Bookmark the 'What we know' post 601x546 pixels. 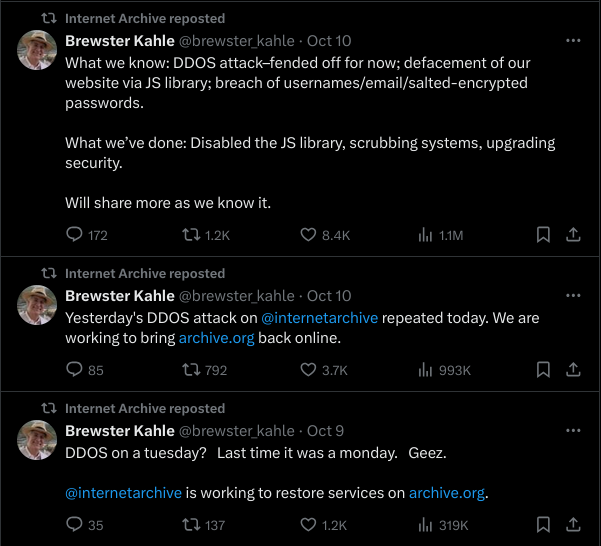point(543,235)
